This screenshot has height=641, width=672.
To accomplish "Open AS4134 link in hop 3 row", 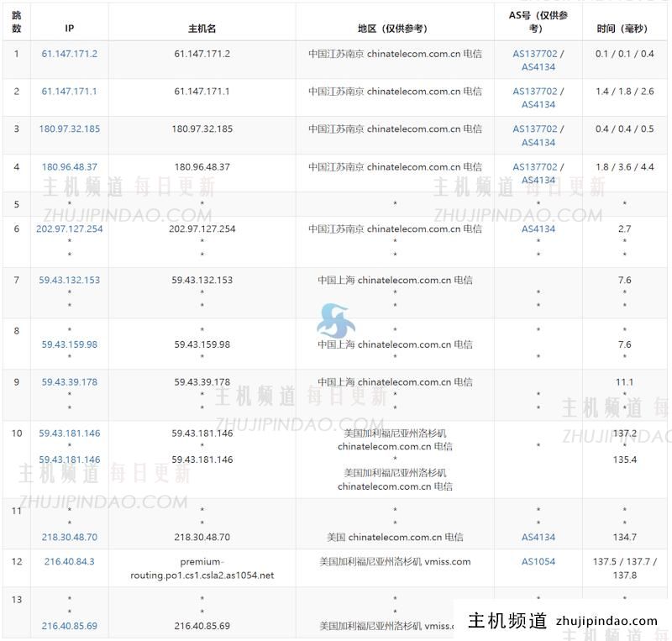I will pyautogui.click(x=538, y=142).
